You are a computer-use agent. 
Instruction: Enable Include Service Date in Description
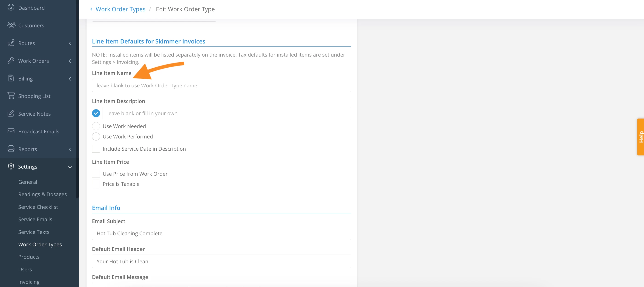click(x=96, y=149)
